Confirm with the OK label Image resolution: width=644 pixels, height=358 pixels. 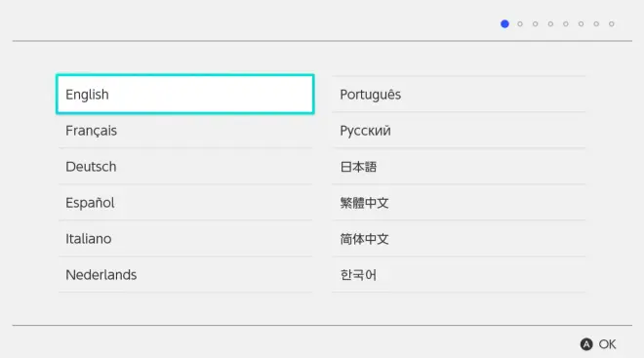(608, 344)
